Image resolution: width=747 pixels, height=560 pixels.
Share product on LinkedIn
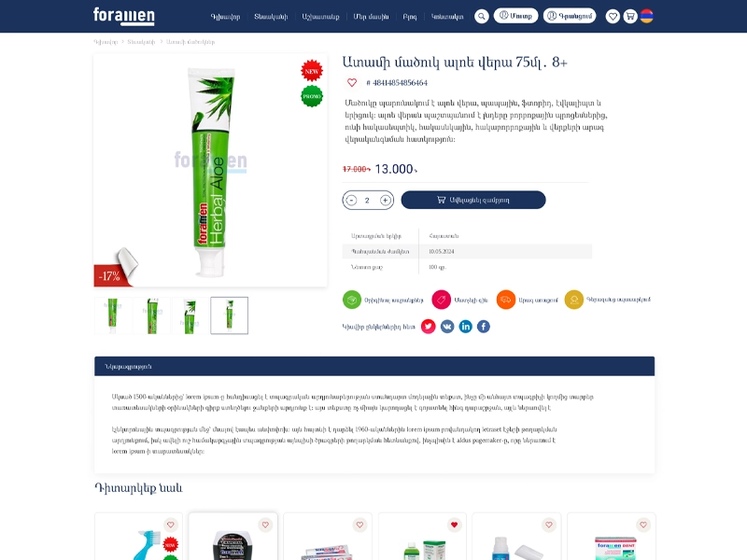click(x=465, y=326)
